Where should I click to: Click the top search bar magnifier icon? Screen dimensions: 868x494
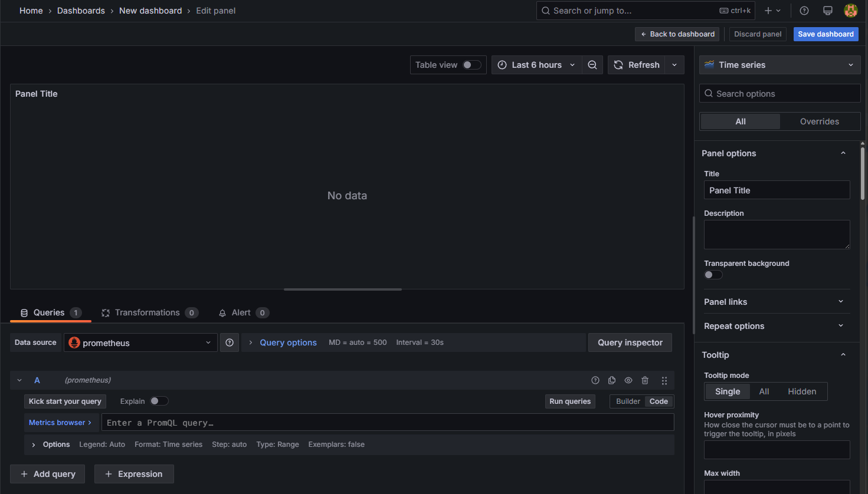(546, 11)
